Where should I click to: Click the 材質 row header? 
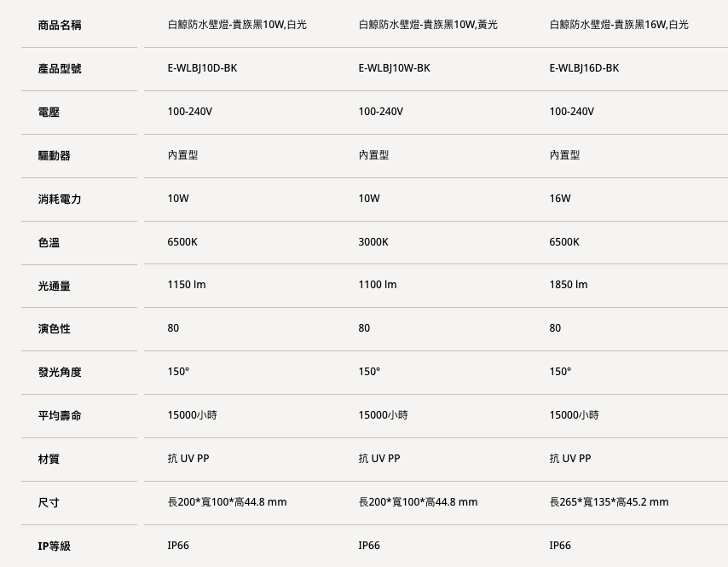point(49,460)
